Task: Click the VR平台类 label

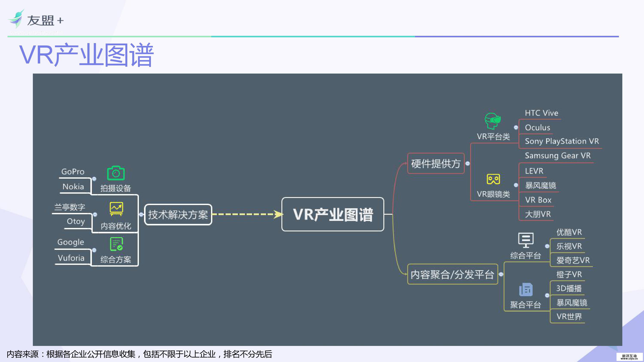Action: (x=493, y=136)
